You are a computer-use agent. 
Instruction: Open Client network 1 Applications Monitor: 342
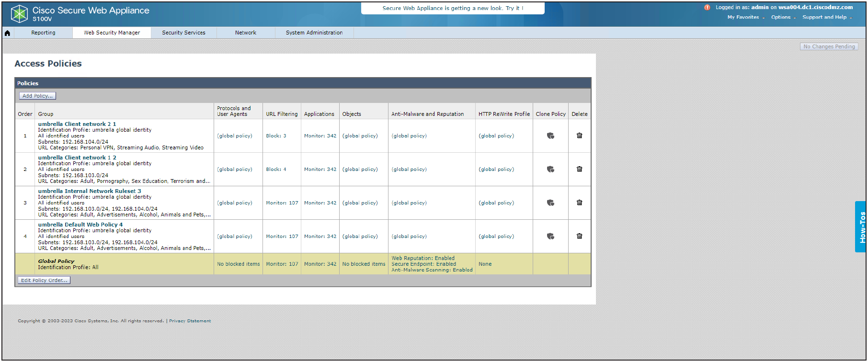pos(320,170)
